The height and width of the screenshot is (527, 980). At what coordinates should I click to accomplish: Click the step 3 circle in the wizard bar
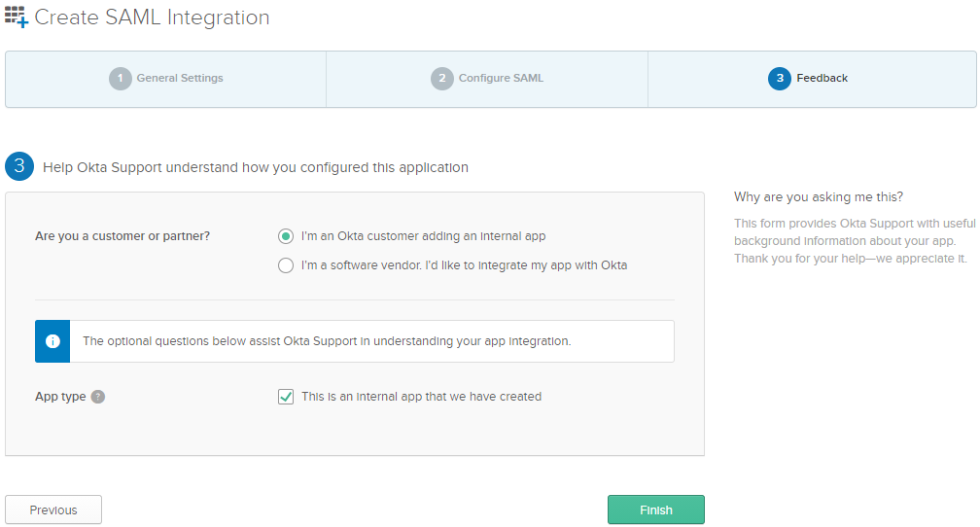pos(780,79)
